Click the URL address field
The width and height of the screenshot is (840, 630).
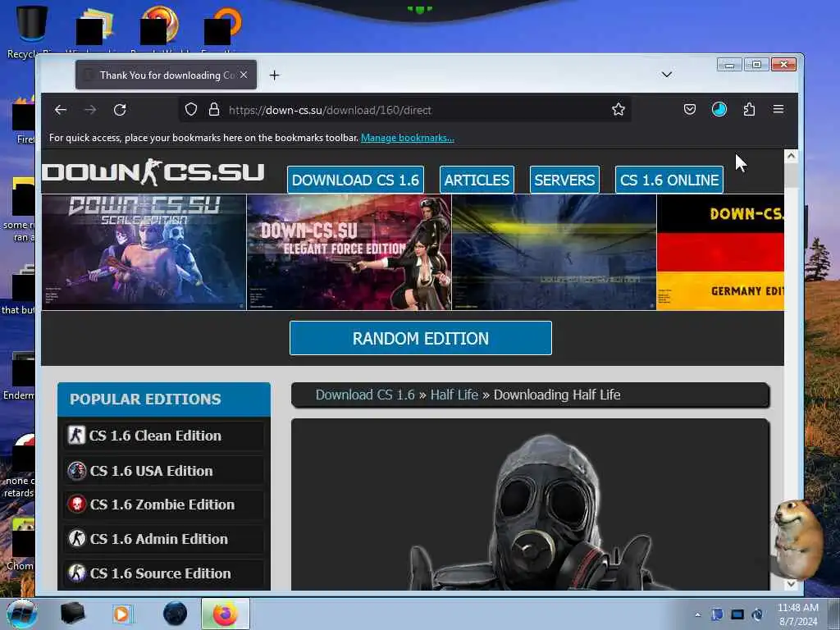click(404, 110)
